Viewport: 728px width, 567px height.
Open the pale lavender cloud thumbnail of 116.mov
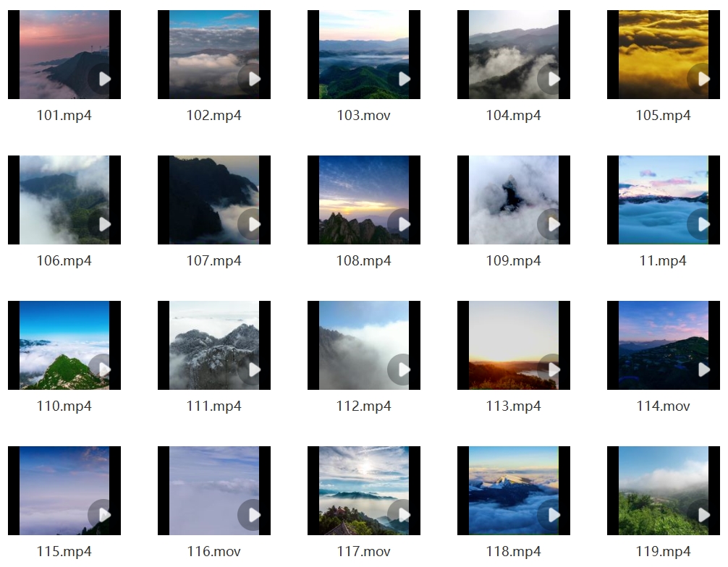click(x=214, y=490)
